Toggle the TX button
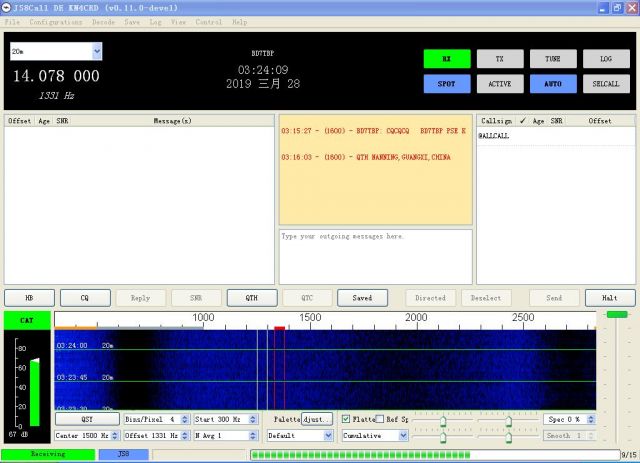This screenshot has width=640, height=463. point(500,59)
